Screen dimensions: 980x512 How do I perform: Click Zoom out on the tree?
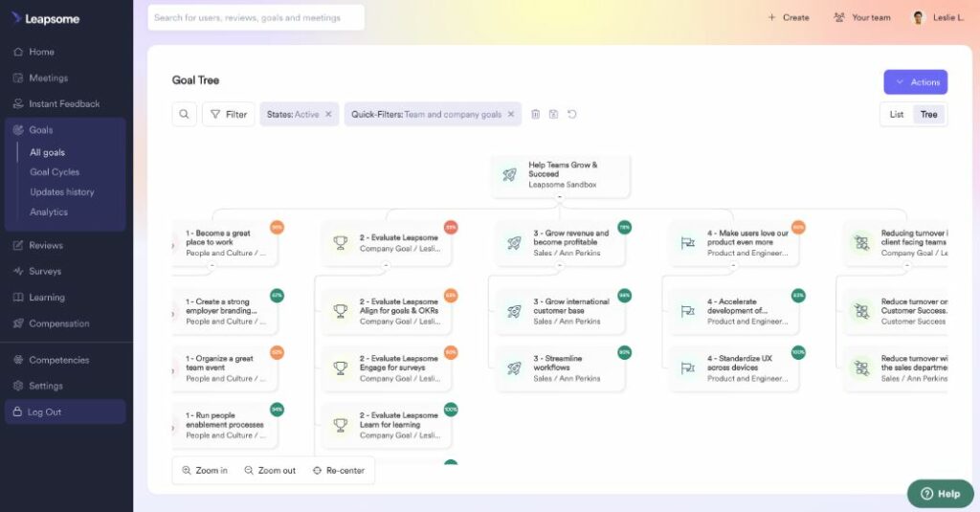270,470
